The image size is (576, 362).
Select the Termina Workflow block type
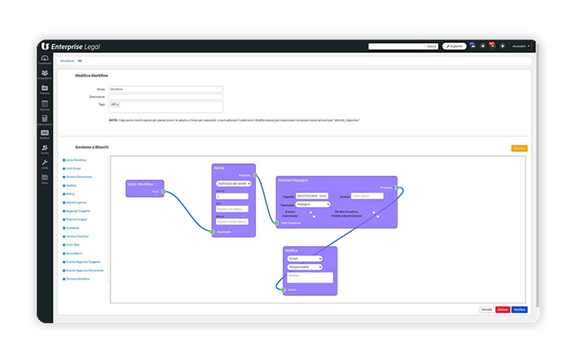[x=77, y=279]
